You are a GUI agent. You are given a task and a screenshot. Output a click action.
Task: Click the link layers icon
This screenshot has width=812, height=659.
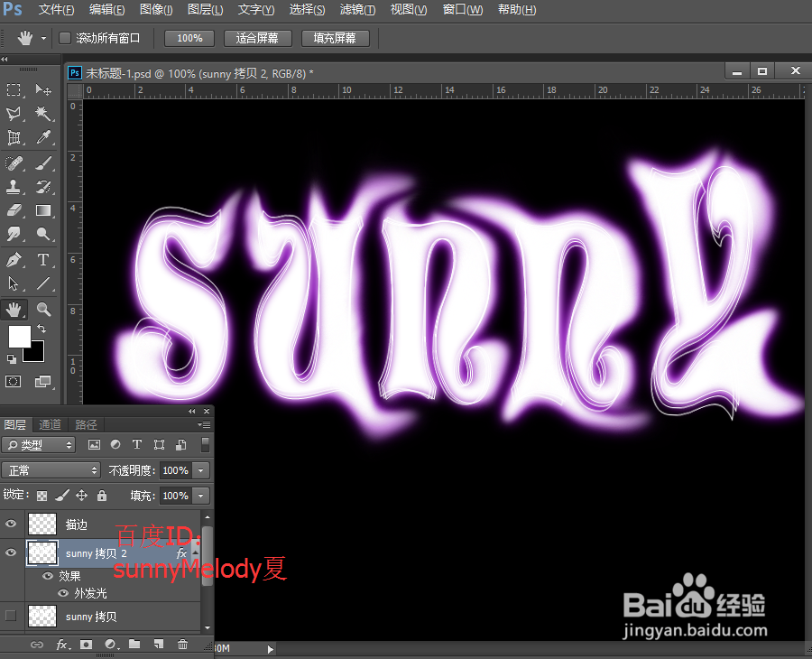click(37, 645)
